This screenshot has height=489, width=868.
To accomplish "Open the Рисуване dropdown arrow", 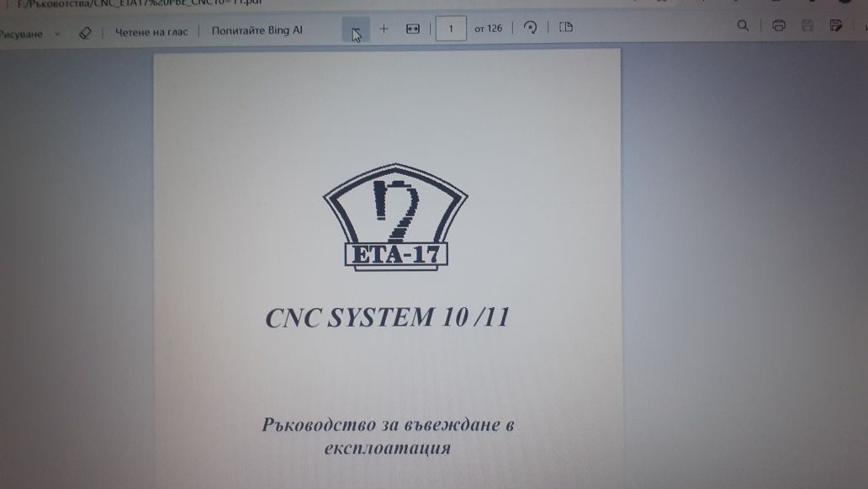I will point(57,34).
